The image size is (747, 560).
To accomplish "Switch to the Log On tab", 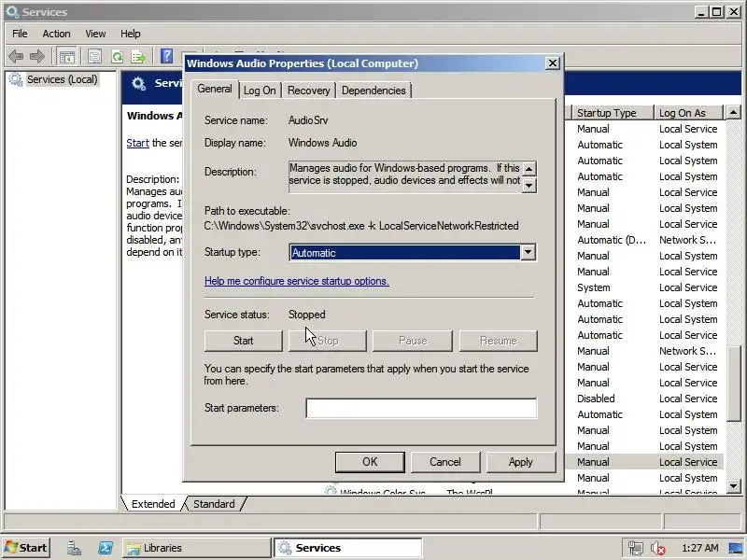I will coord(260,91).
